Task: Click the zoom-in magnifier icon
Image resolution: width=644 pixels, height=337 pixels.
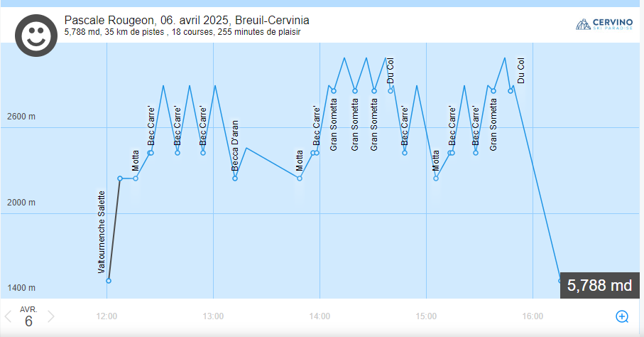Action: coord(622,316)
